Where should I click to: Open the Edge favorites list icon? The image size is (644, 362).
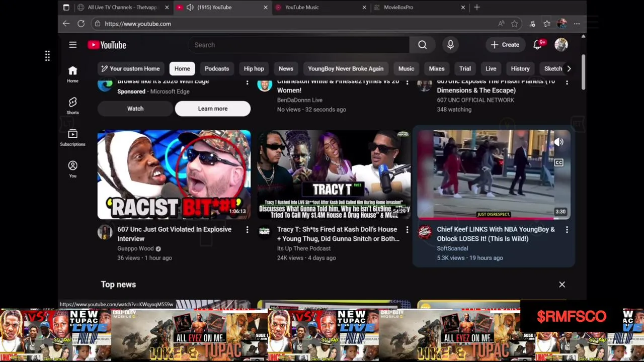547,24
